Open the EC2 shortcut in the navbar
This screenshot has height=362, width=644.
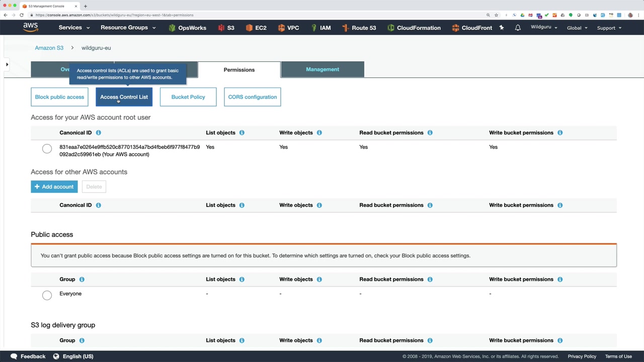pyautogui.click(x=256, y=28)
